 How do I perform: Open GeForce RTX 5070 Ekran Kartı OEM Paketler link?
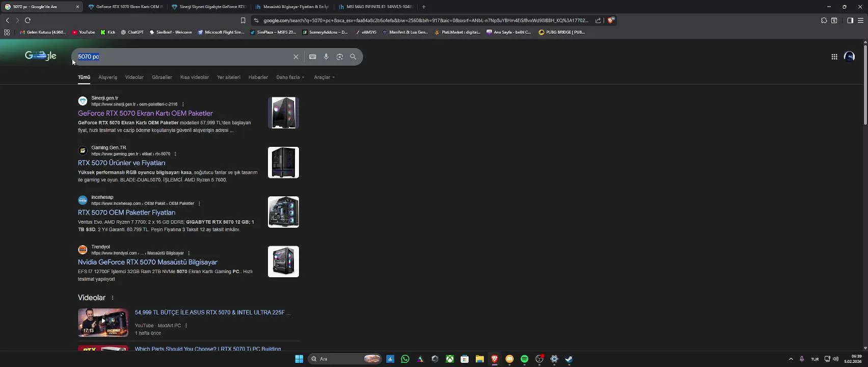pyautogui.click(x=145, y=113)
